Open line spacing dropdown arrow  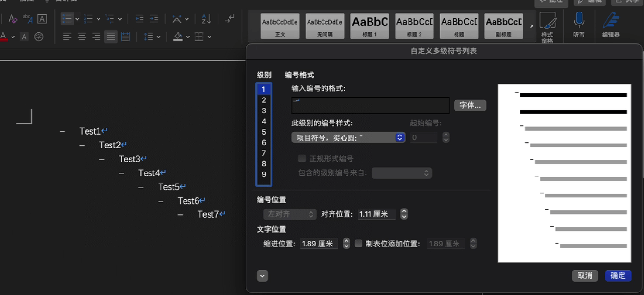158,37
